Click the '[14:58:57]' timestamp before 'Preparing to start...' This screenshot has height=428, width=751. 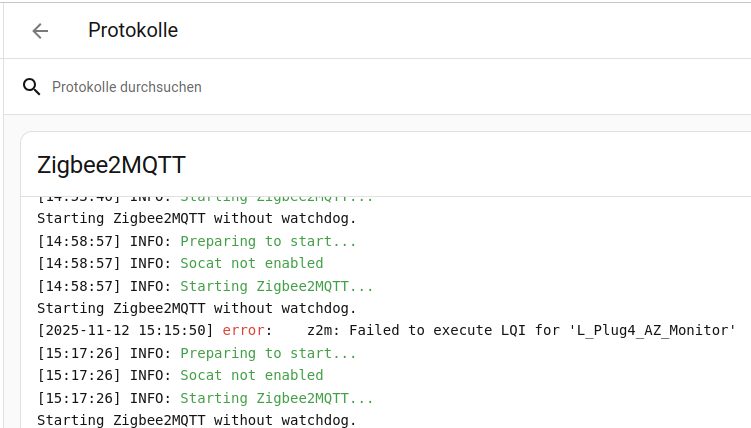tap(79, 241)
